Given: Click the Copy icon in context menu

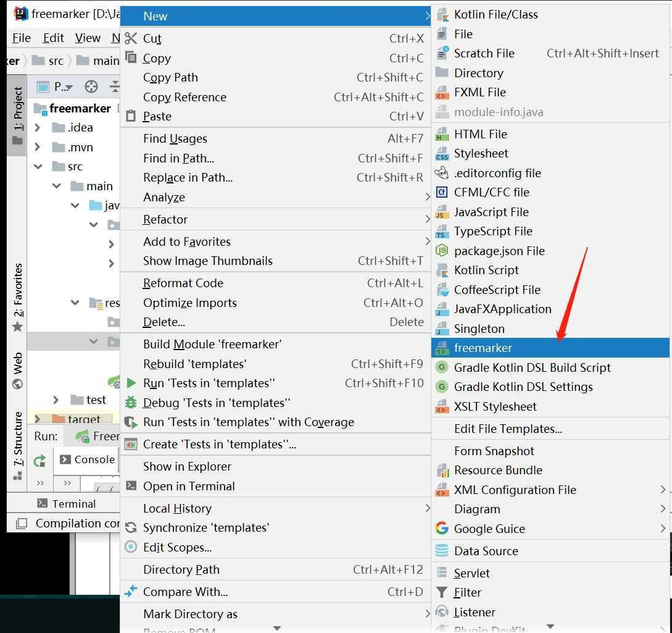Looking at the screenshot, I should pos(131,57).
